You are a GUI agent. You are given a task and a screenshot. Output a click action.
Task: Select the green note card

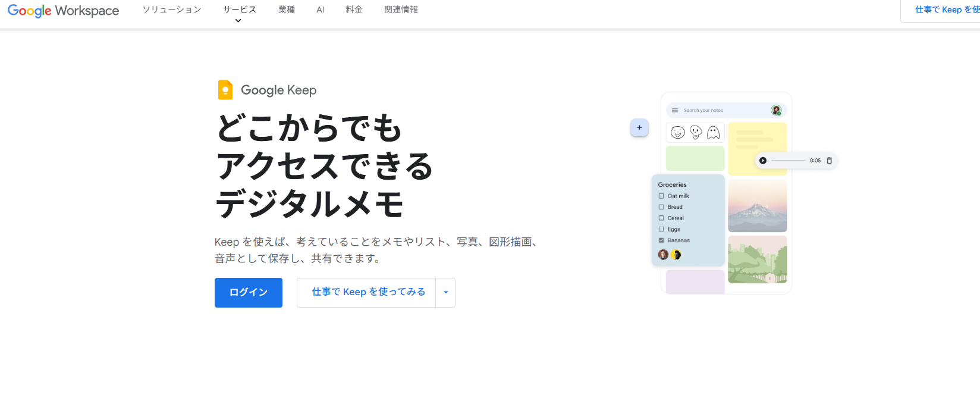695,158
